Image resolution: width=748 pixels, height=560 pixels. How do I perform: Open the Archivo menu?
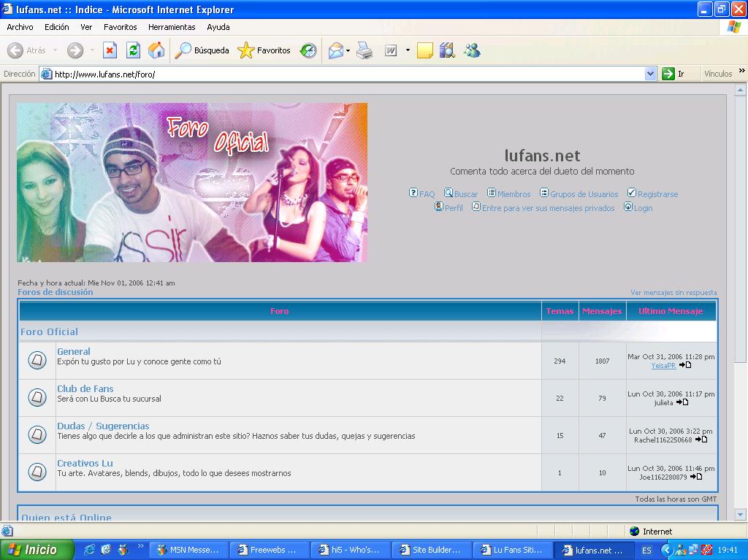tap(20, 27)
